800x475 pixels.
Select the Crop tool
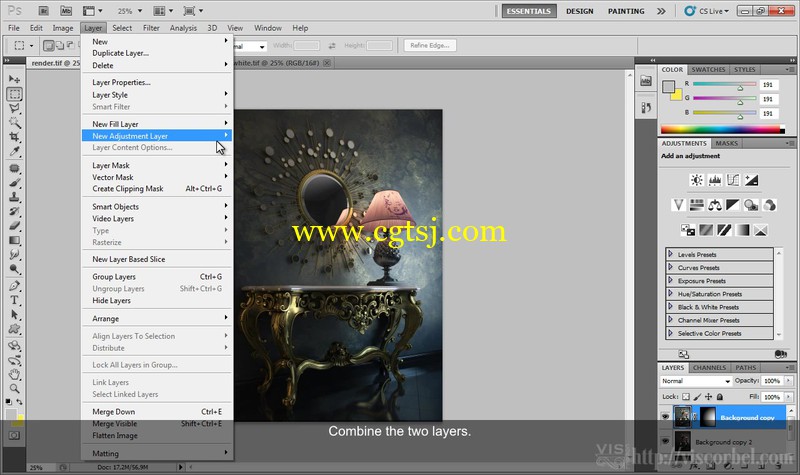[14, 137]
